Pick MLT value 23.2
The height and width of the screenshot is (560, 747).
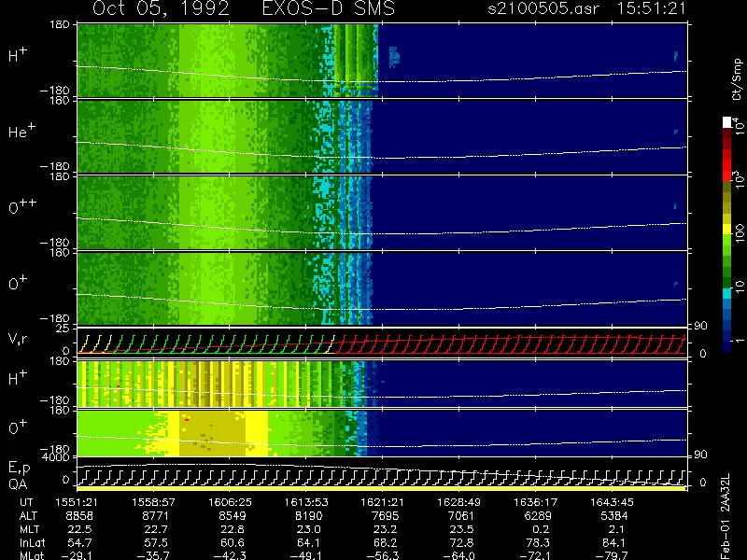click(x=385, y=529)
